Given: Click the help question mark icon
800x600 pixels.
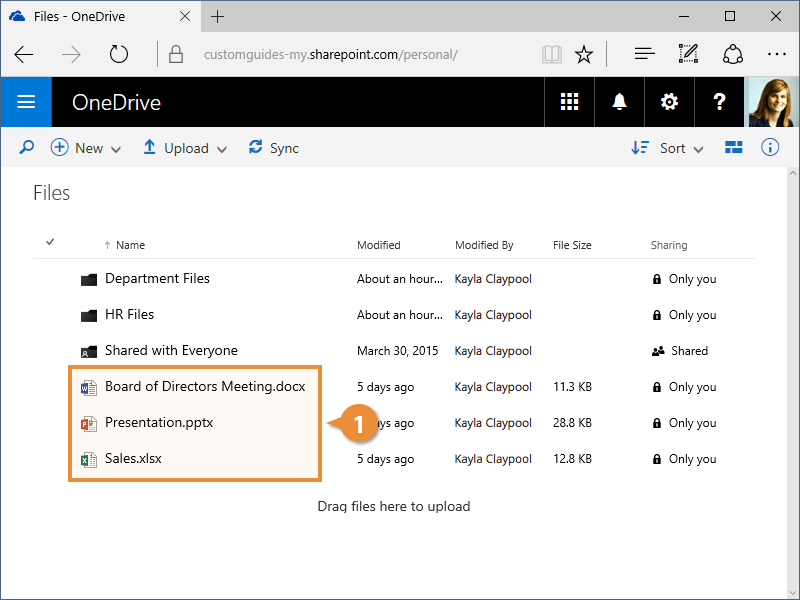Looking at the screenshot, I should pyautogui.click(x=719, y=102).
